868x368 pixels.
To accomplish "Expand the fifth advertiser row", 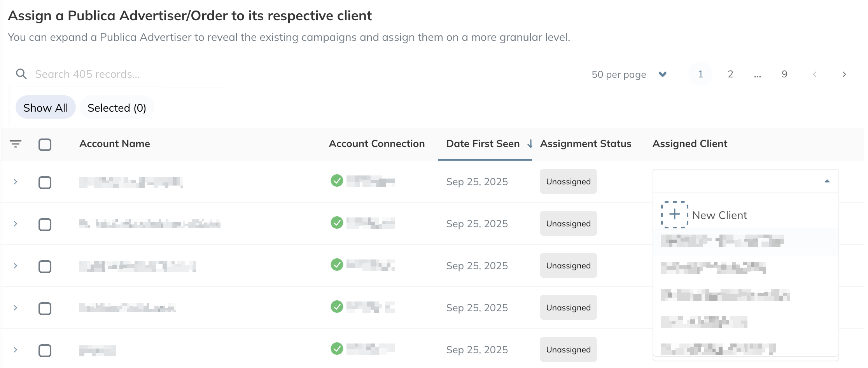I will pos(16,350).
